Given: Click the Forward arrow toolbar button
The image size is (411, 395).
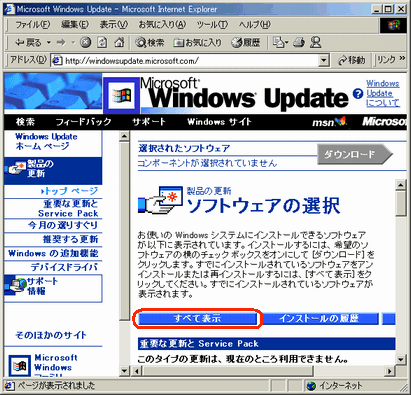Looking at the screenshot, I should pyautogui.click(x=61, y=43).
